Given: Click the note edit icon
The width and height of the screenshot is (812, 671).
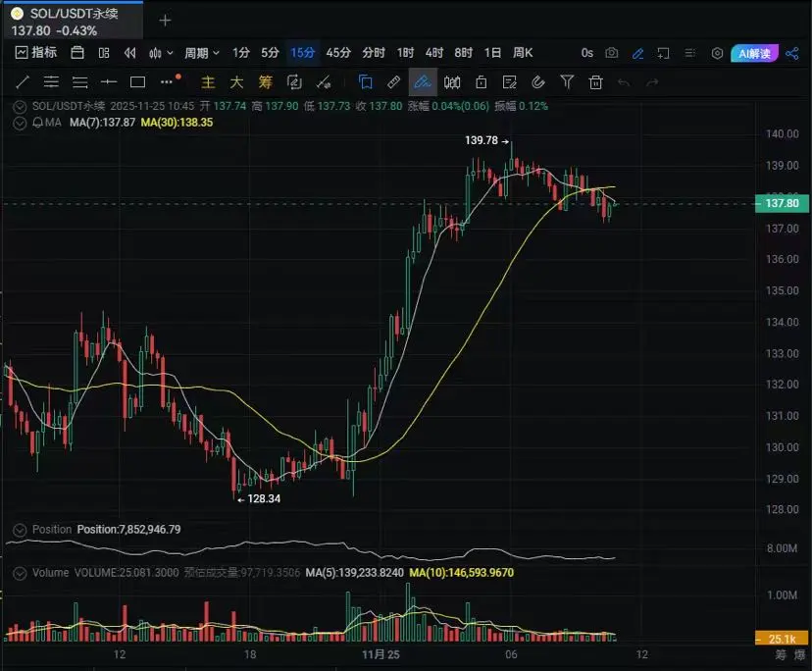Looking at the screenshot, I should click(x=510, y=81).
